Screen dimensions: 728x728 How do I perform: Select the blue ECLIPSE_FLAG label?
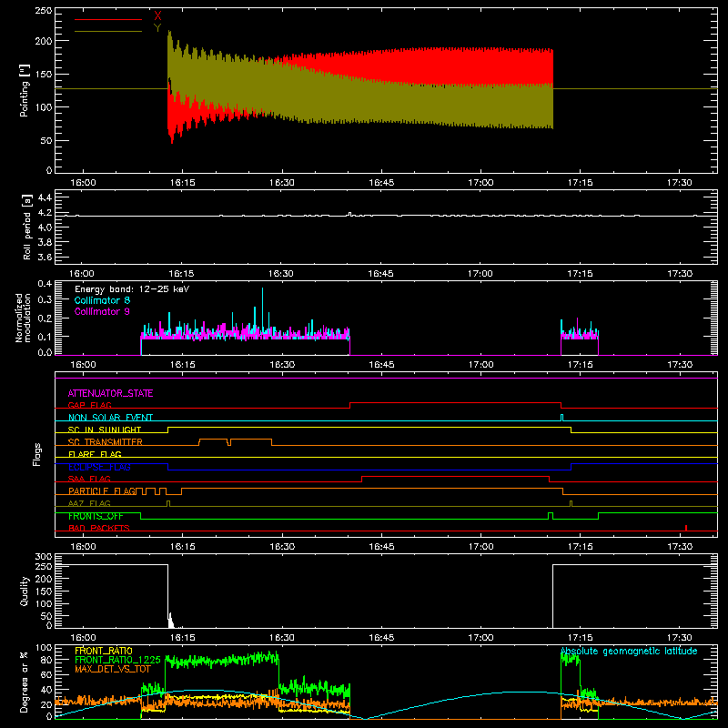(99, 467)
